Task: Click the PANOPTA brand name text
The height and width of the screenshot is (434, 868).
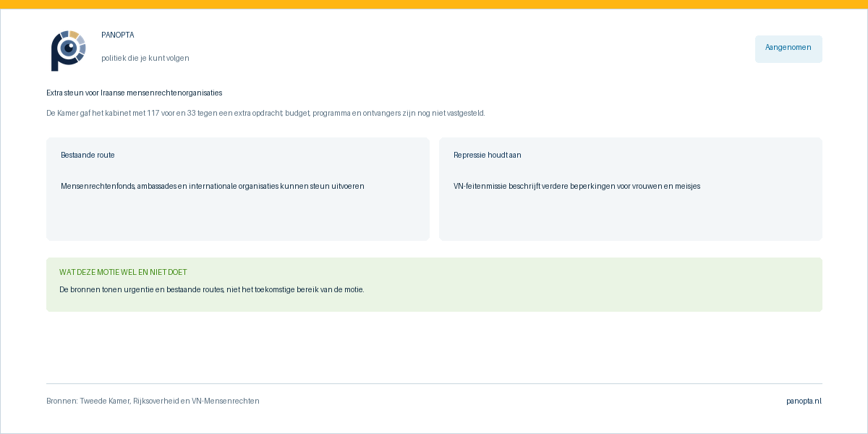Action: (118, 35)
